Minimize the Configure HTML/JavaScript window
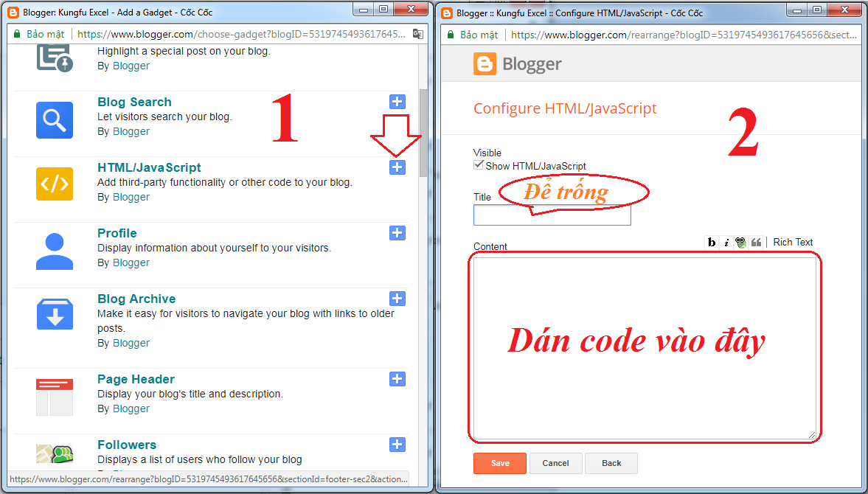Viewport: 868px width, 494px height. point(797,10)
